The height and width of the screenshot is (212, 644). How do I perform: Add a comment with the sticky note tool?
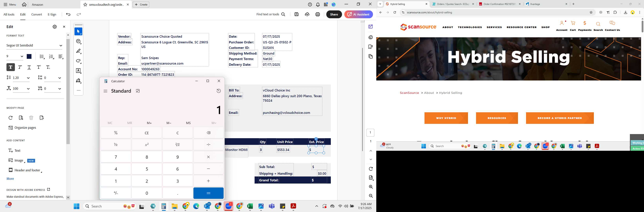[x=79, y=41]
